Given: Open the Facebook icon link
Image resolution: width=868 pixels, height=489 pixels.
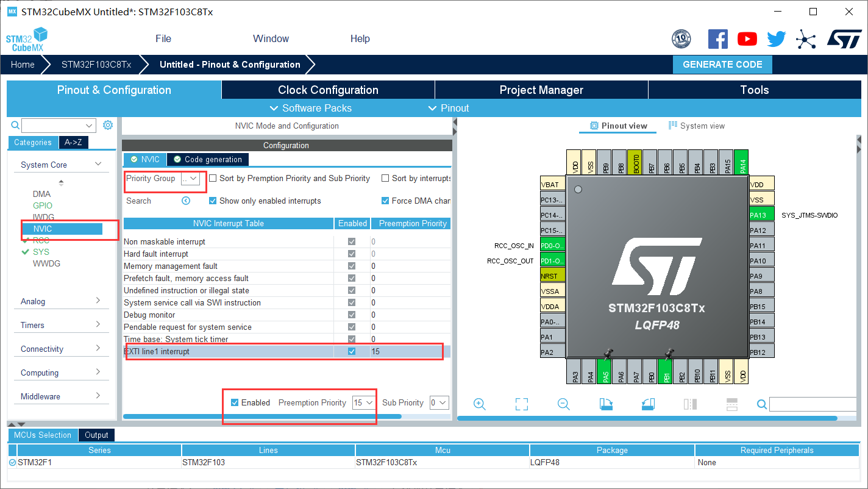Looking at the screenshot, I should 718,39.
